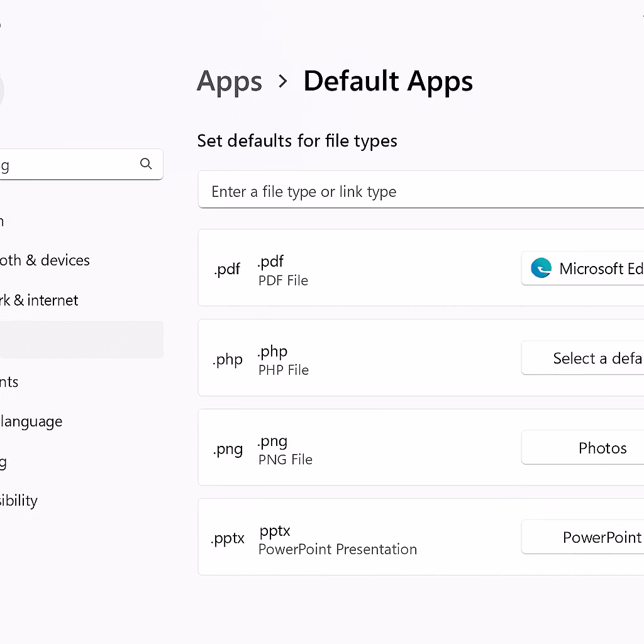644x644 pixels.
Task: Select the highlighted Apps sidebar item
Action: pos(75,340)
